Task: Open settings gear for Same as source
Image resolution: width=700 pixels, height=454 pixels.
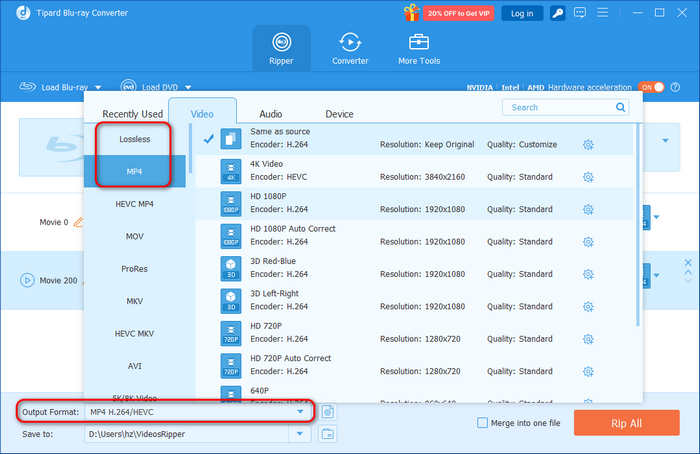Action: (x=588, y=145)
